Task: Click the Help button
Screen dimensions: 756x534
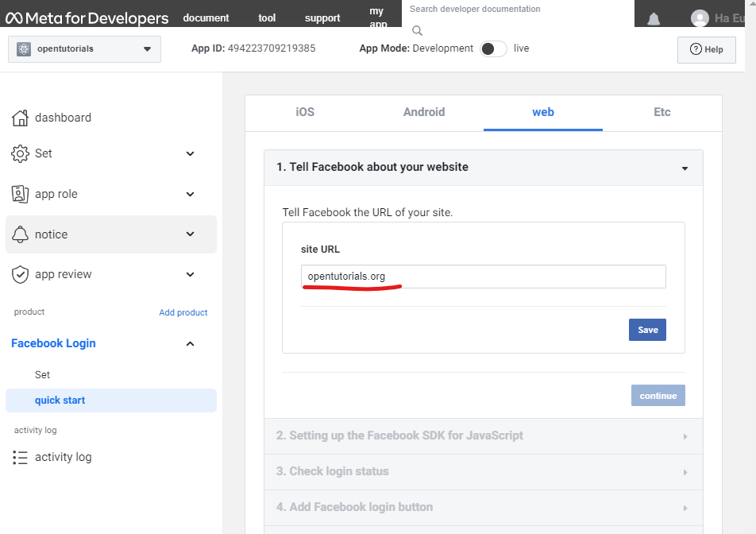Action: [x=706, y=50]
